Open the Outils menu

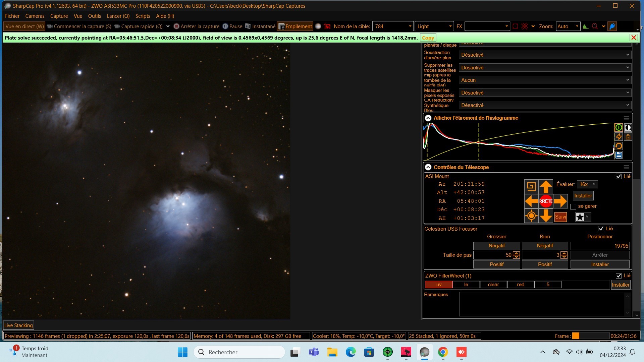[94, 16]
